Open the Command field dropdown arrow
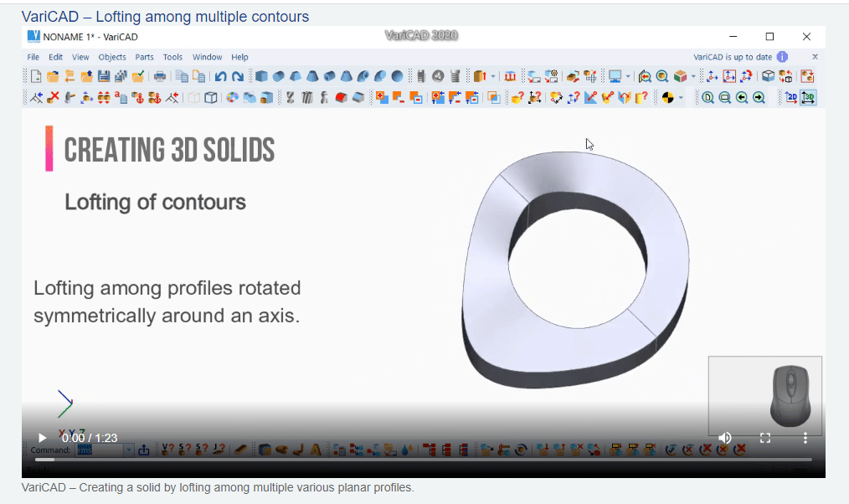This screenshot has width=849, height=504. (128, 450)
